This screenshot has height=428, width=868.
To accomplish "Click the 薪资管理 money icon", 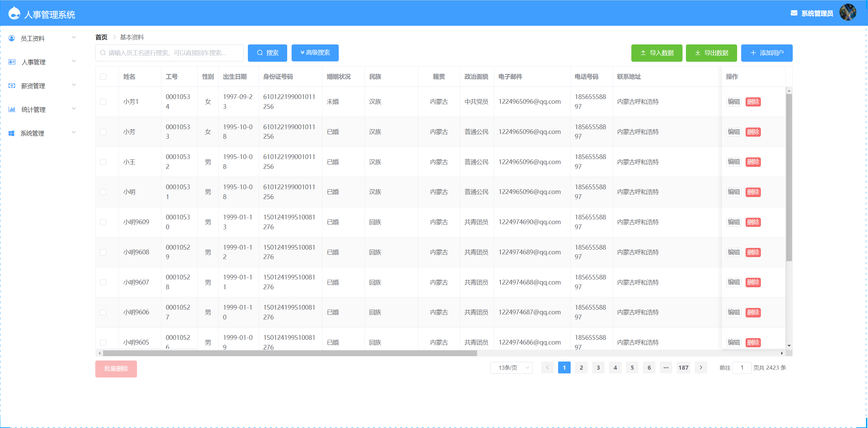I will tap(12, 86).
